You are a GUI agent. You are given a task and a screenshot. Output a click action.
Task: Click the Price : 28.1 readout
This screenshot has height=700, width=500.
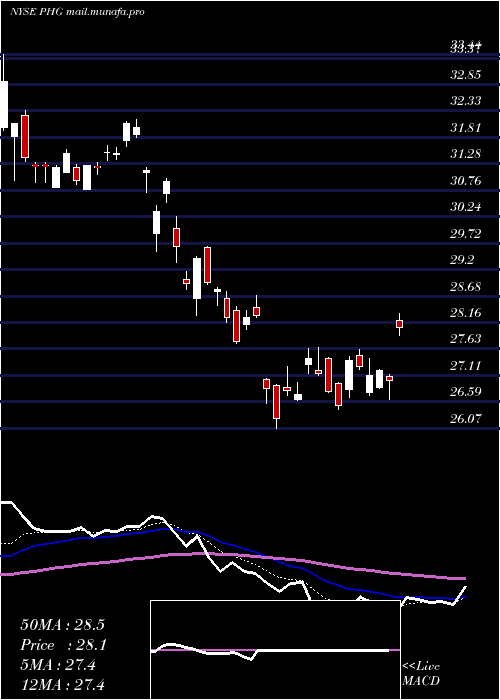[62, 645]
